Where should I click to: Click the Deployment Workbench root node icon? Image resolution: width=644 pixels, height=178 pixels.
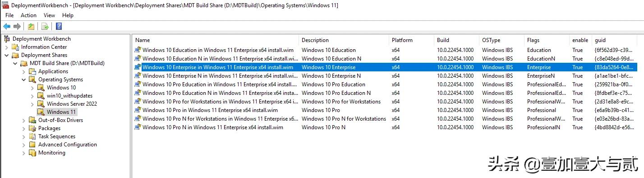(7, 39)
